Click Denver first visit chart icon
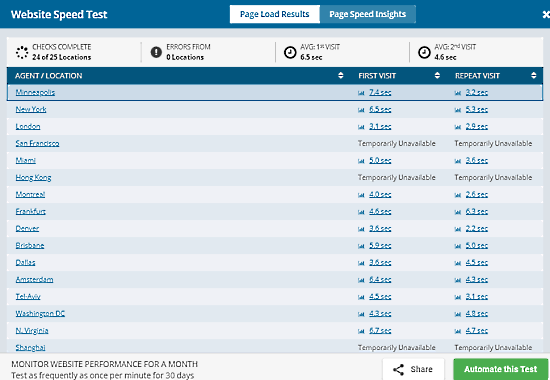 point(361,229)
